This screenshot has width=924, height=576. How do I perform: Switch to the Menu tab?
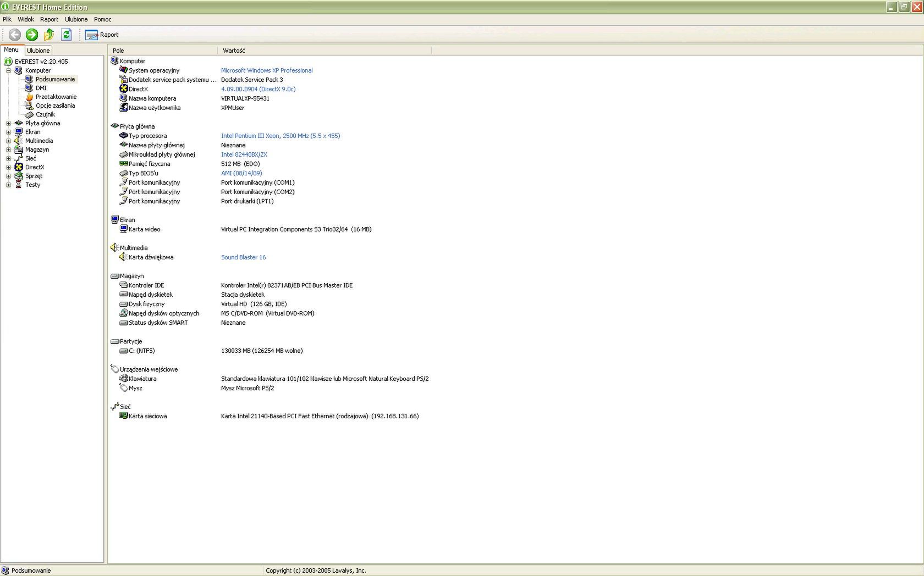pos(11,50)
